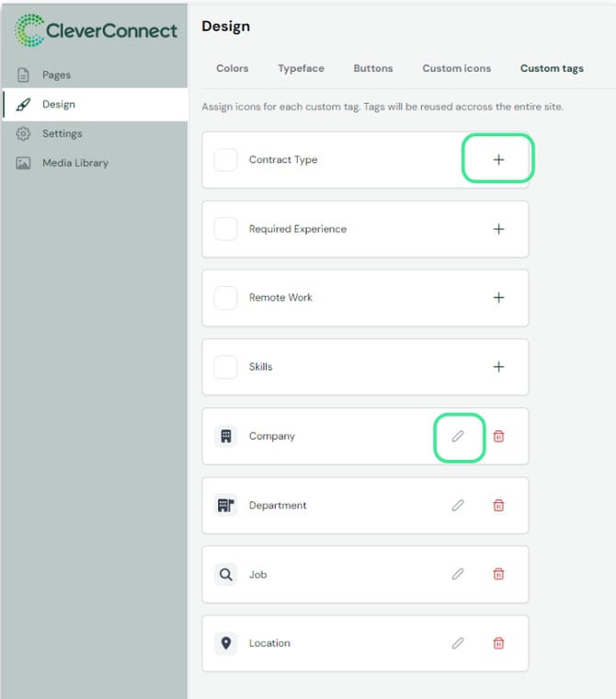Edit the Location tag icon
This screenshot has width=616, height=699.
[458, 643]
